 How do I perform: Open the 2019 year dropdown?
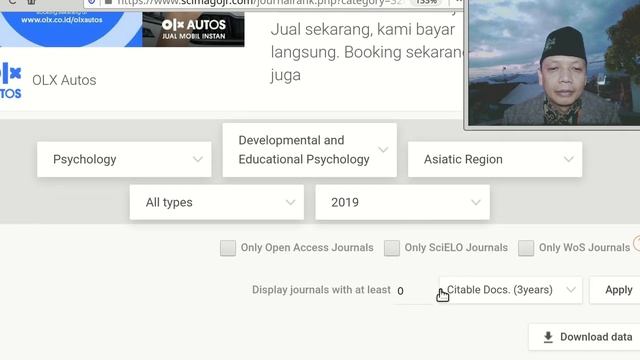(402, 202)
